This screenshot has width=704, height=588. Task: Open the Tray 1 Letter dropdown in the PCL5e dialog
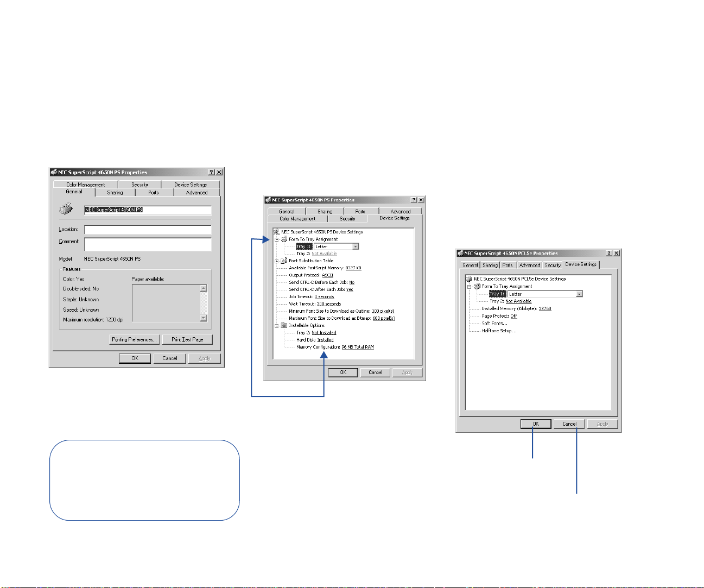tap(579, 294)
